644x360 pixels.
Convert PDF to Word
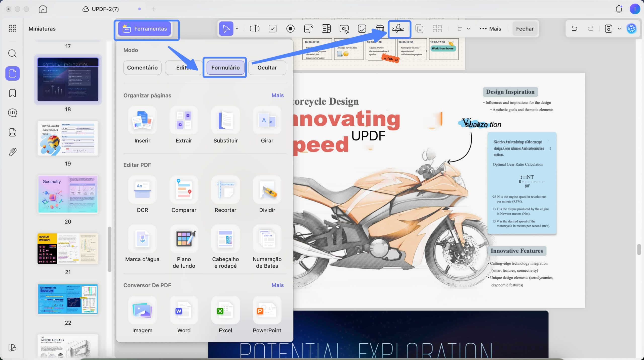point(184,315)
